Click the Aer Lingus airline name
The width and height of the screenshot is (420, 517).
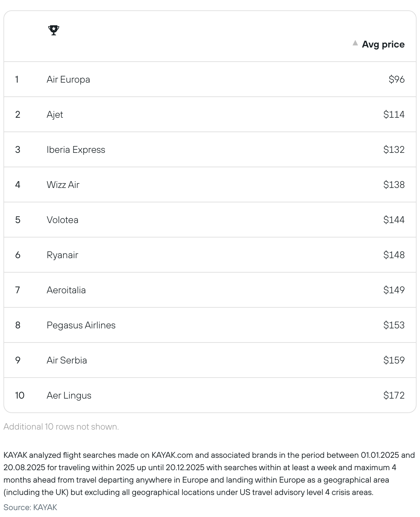coord(69,395)
